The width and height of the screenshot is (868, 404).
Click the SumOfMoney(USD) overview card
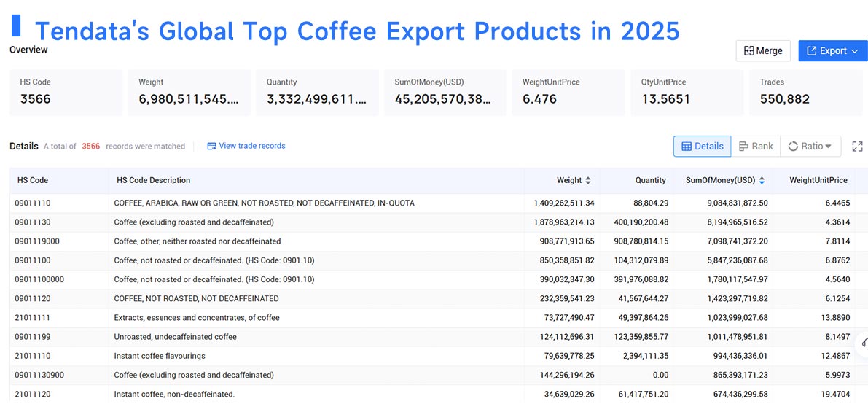[x=445, y=93]
